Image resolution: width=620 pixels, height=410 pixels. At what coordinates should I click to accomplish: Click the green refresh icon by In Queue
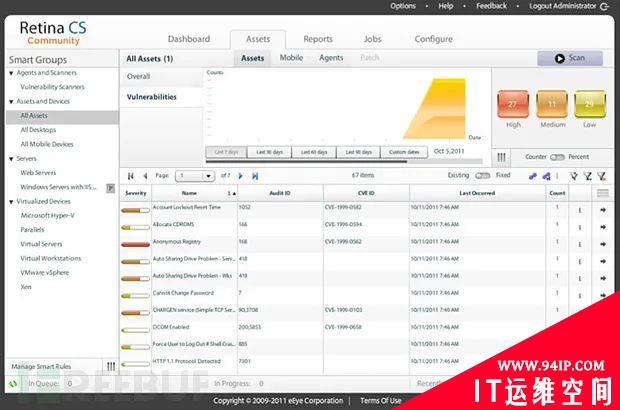pyautogui.click(x=13, y=384)
